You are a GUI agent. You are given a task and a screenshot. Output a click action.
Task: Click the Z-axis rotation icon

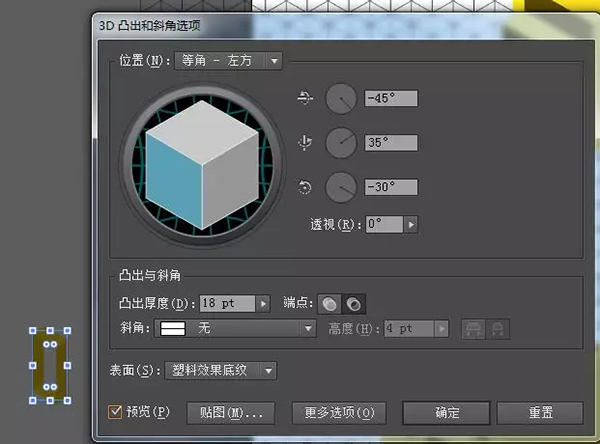click(305, 188)
